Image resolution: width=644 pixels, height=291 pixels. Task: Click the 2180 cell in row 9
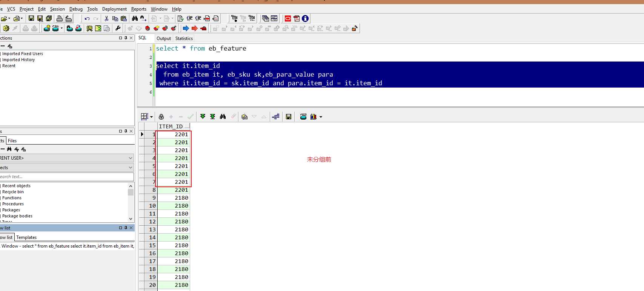click(173, 198)
